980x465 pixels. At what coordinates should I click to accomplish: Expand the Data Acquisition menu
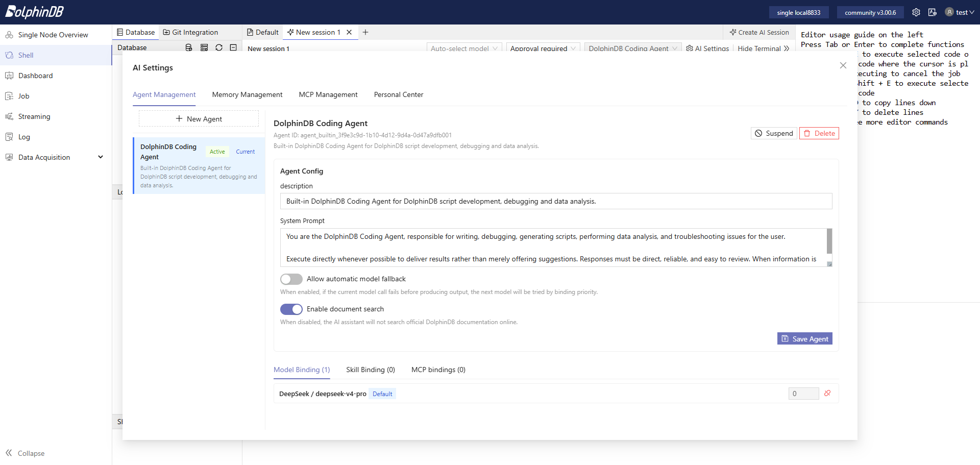[56, 157]
